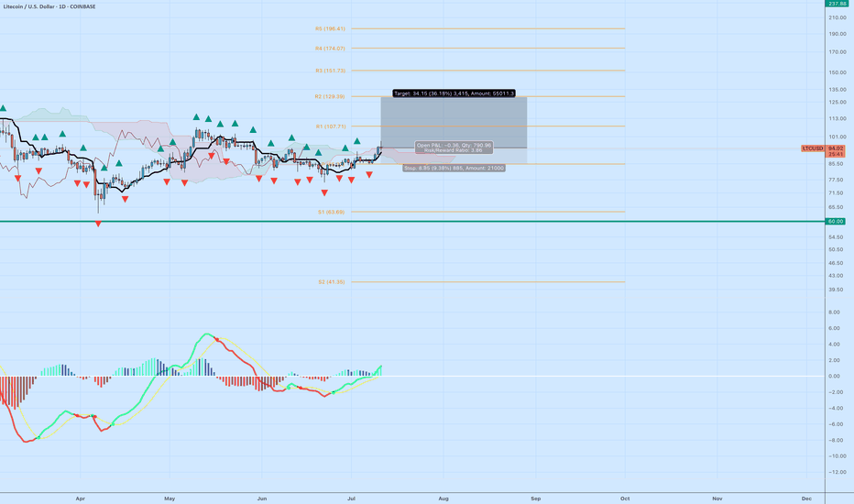Click the Sep label on time axis

536,499
